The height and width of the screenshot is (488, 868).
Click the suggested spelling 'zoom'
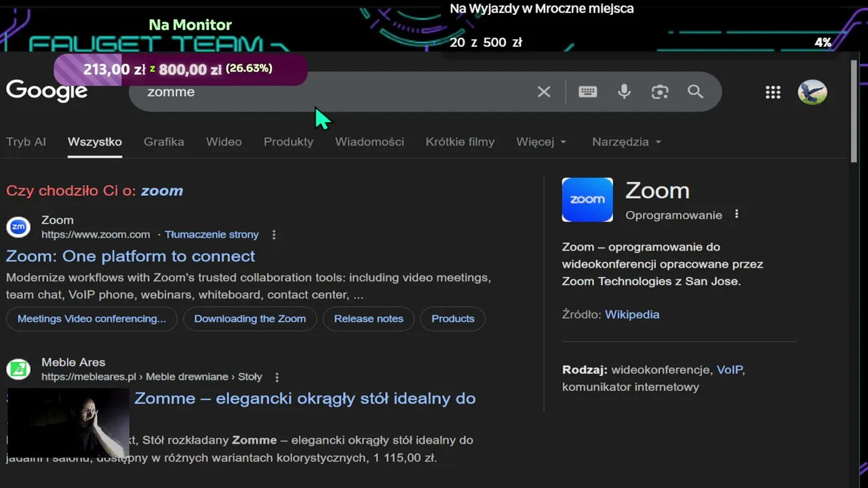click(162, 190)
